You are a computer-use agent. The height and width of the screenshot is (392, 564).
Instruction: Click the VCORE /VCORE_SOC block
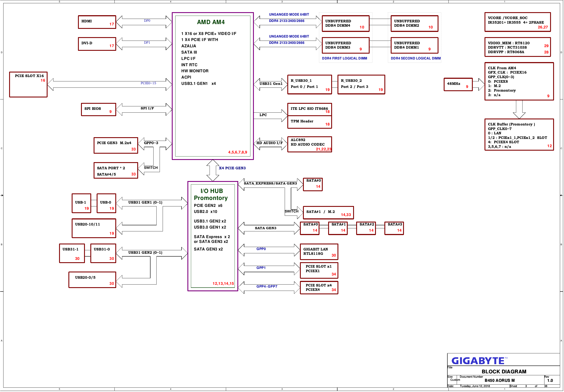point(518,22)
